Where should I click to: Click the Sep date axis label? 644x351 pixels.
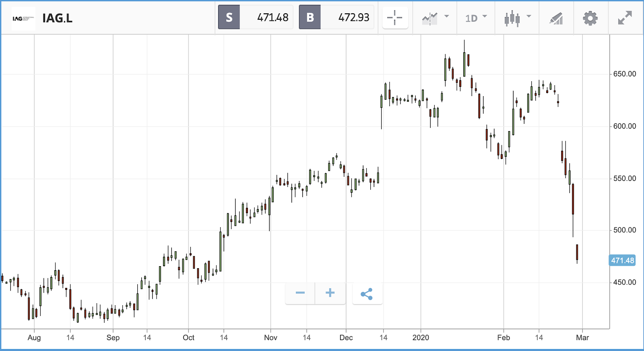(113, 338)
